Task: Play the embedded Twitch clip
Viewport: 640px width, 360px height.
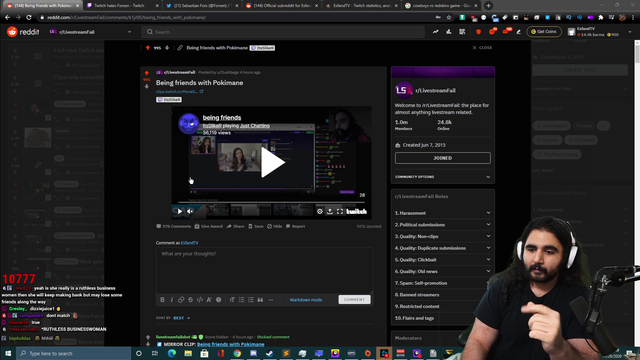Action: [x=273, y=162]
